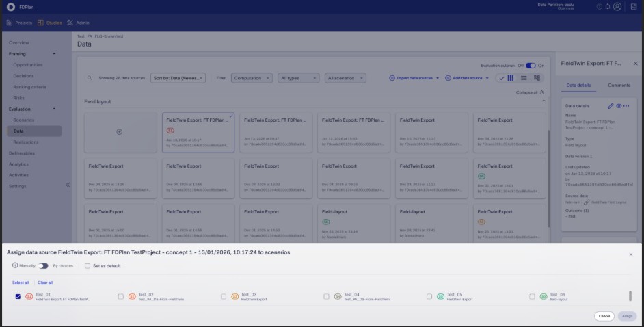This screenshot has width=644, height=327.
Task: Switch to the Comments tab
Action: tap(619, 86)
